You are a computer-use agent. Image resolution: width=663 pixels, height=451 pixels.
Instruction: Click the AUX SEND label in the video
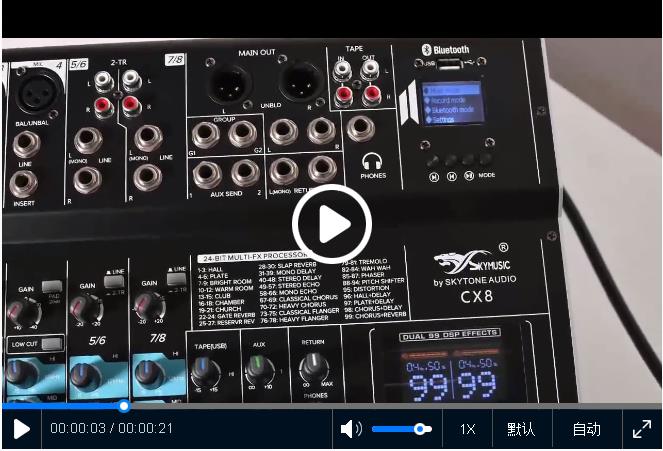coord(226,194)
